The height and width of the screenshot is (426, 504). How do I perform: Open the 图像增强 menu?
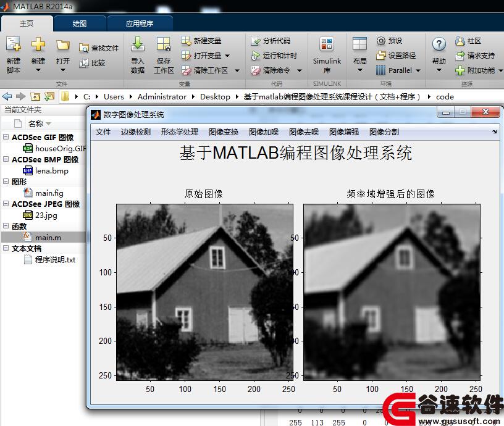pyautogui.click(x=344, y=132)
